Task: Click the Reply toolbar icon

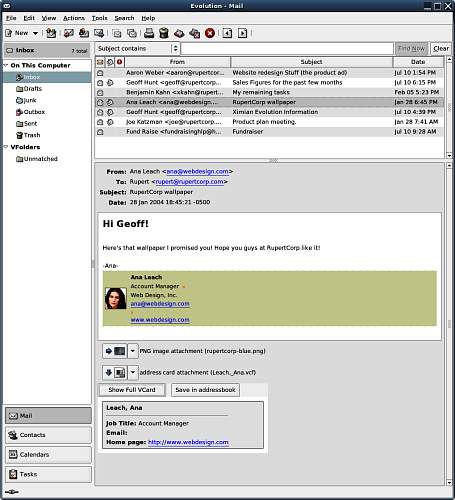Action: [x=69, y=33]
